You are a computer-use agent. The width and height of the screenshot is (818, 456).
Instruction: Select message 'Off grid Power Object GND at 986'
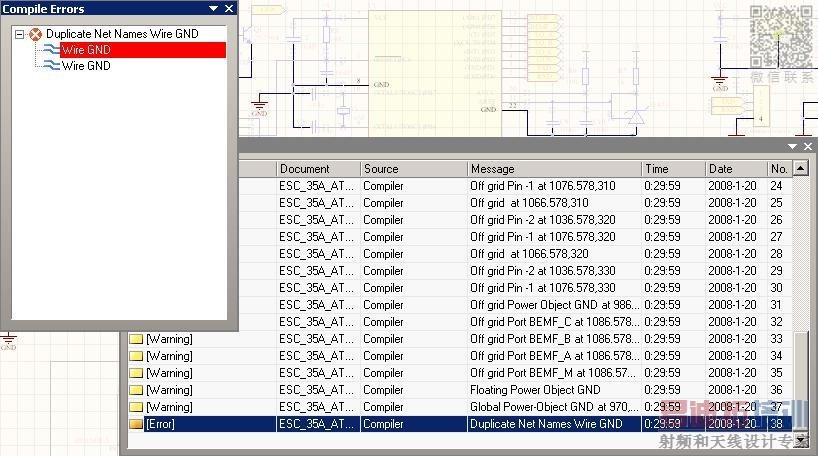[x=554, y=305]
